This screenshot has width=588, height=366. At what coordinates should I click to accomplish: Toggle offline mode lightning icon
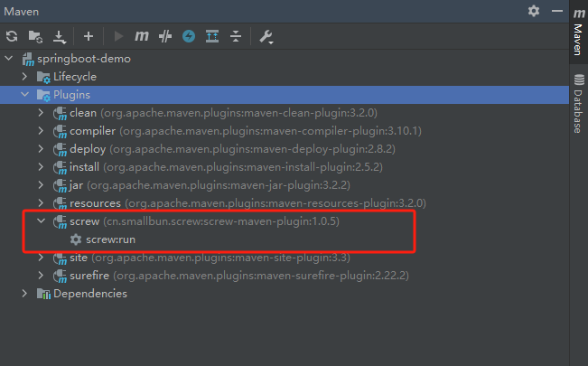[x=189, y=36]
